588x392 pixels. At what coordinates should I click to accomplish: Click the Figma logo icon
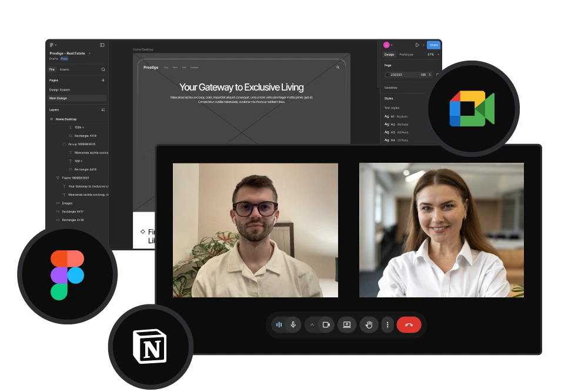pyautogui.click(x=67, y=275)
